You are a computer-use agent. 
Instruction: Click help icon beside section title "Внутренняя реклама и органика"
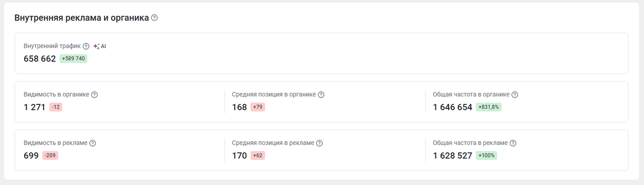[155, 18]
